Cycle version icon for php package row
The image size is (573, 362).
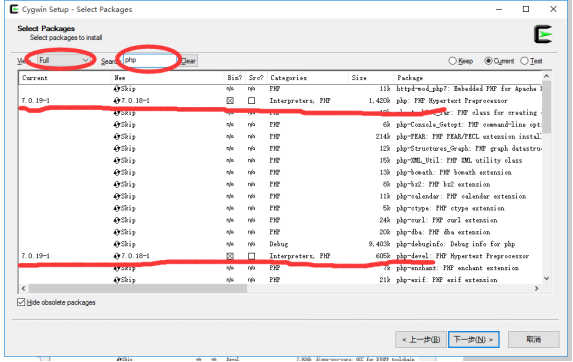pyautogui.click(x=117, y=100)
